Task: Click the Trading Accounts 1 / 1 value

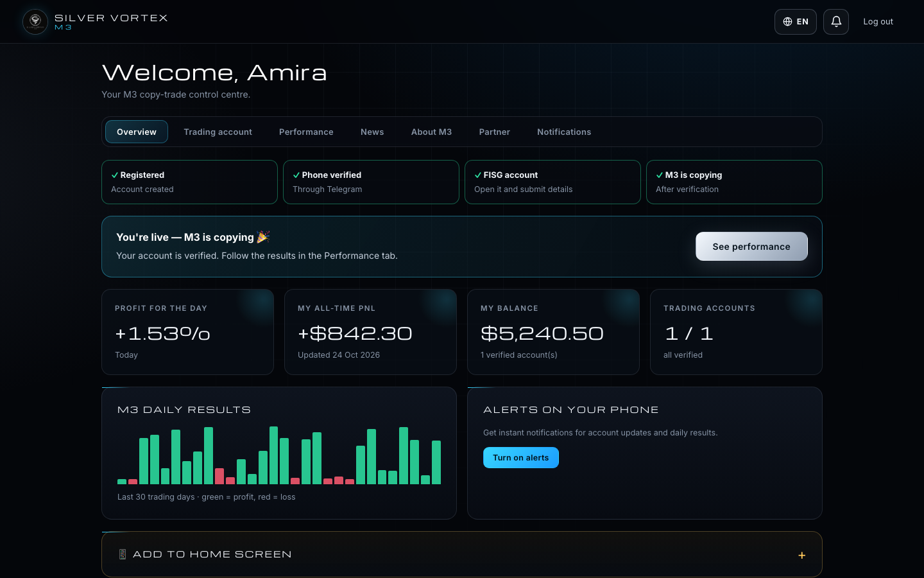Action: tap(689, 333)
